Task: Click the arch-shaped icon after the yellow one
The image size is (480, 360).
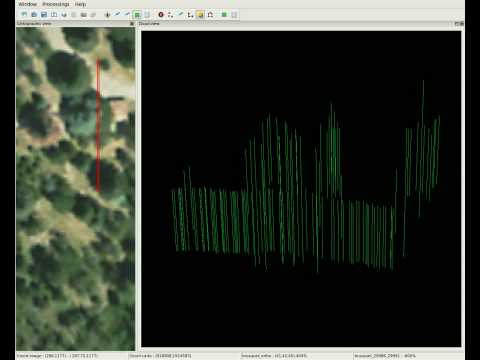Action: [x=210, y=15]
